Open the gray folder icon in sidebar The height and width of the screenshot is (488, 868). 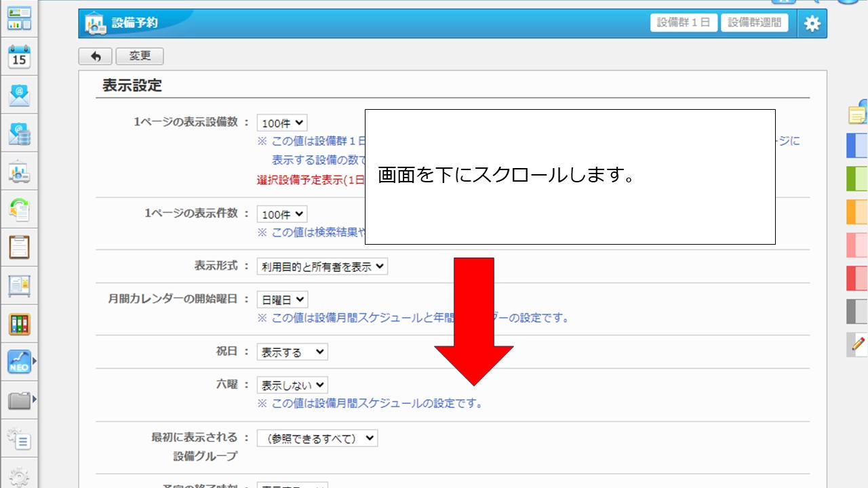click(19, 401)
